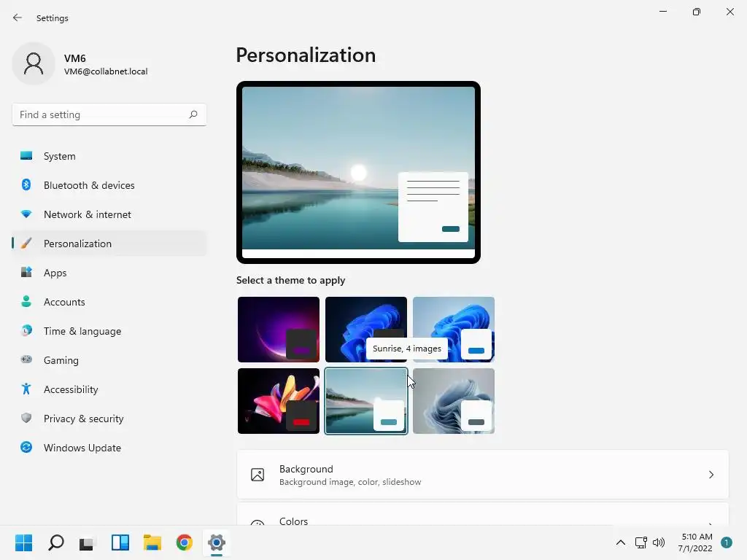The width and height of the screenshot is (747, 560).
Task: Apply the purple Glow theme thumbnail
Action: [x=278, y=329]
